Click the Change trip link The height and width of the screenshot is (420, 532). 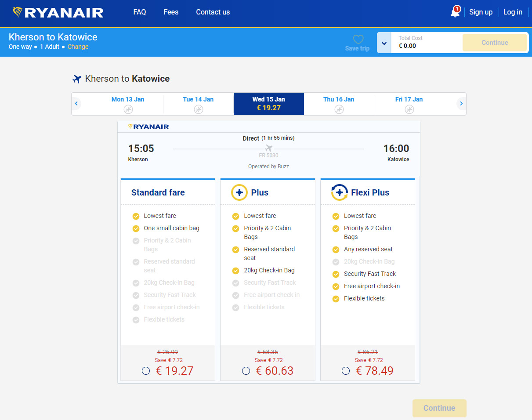[78, 47]
